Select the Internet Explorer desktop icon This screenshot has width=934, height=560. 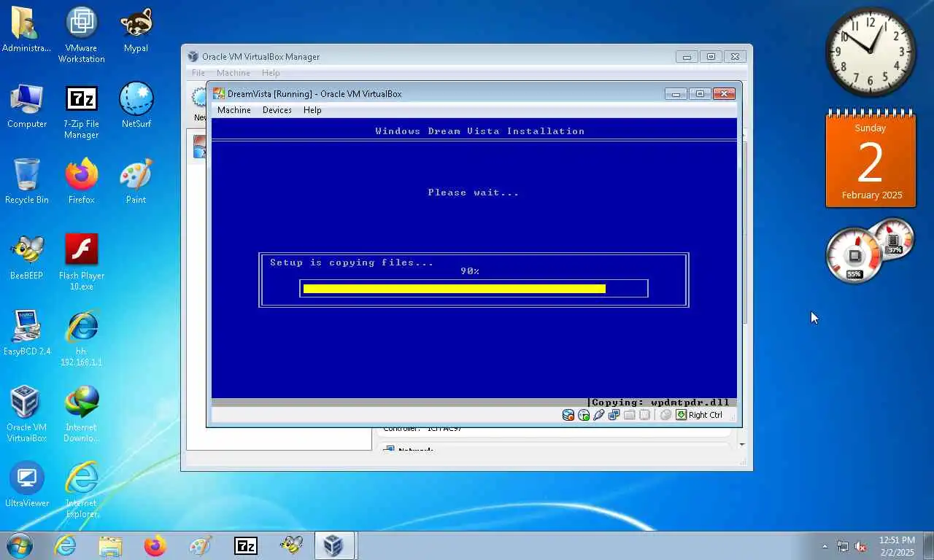tap(82, 490)
